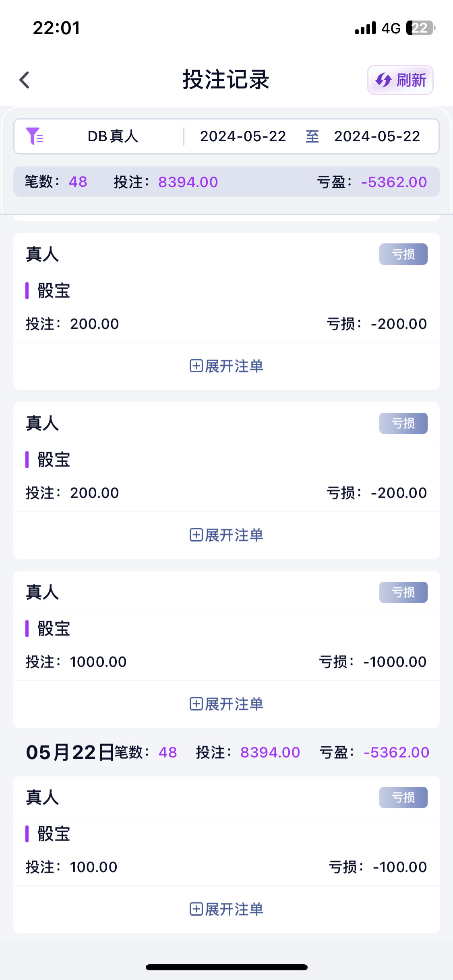Expand bet slip on second 200.00 card
This screenshot has height=980, width=453.
pyautogui.click(x=226, y=535)
